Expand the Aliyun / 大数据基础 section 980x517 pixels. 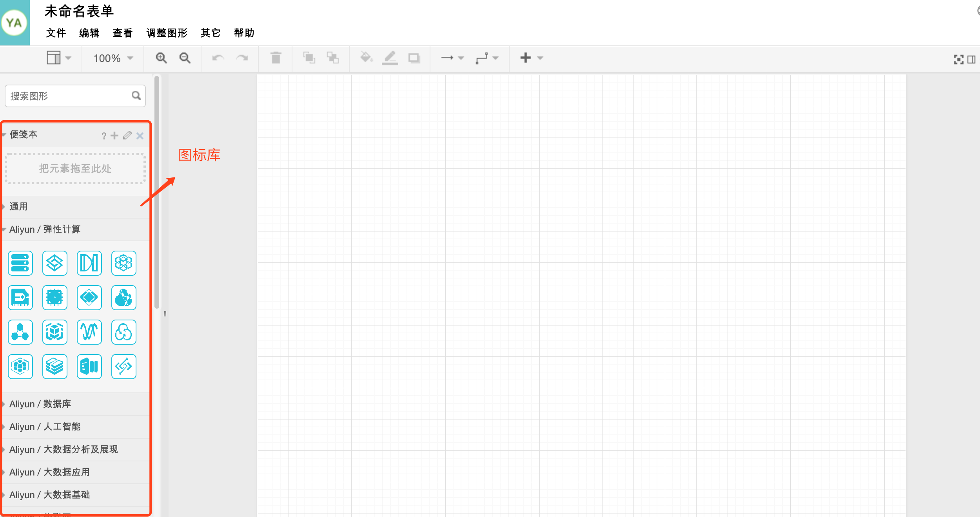click(x=75, y=495)
